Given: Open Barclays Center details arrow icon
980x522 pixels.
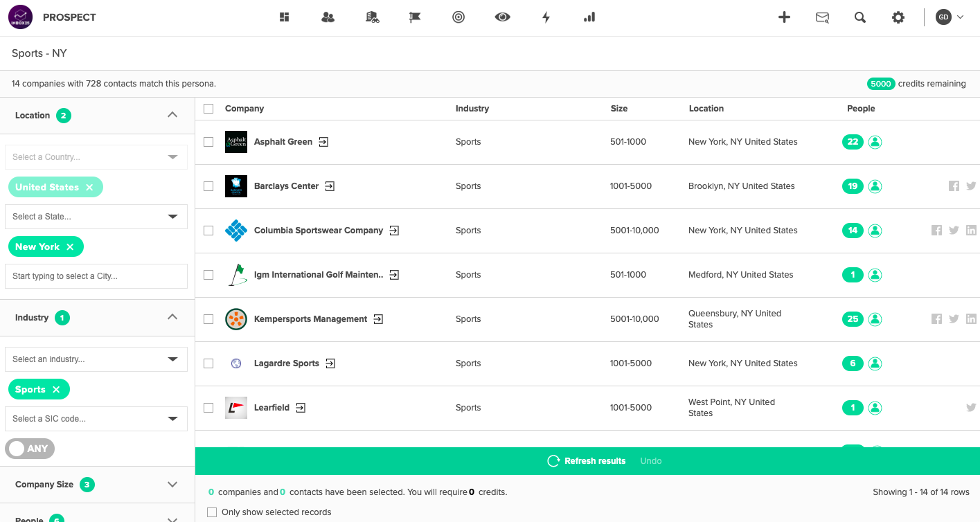Looking at the screenshot, I should 330,186.
